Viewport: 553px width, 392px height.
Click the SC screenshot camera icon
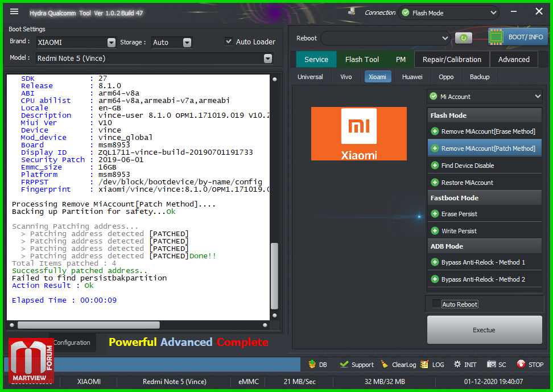coord(490,365)
